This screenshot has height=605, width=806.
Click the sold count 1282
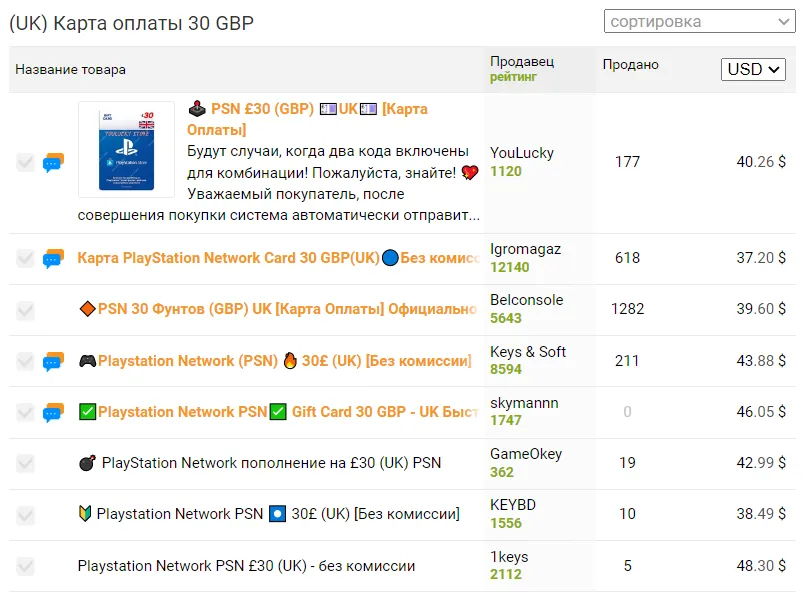[627, 309]
